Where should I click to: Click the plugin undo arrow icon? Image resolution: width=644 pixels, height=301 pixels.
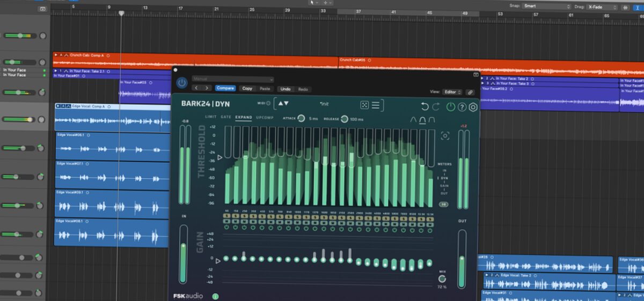[x=425, y=106]
